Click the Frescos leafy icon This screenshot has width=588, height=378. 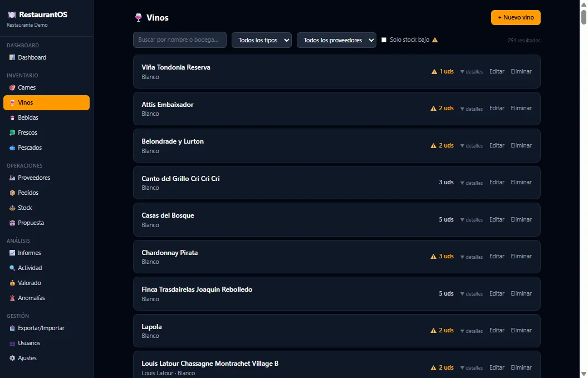click(12, 132)
